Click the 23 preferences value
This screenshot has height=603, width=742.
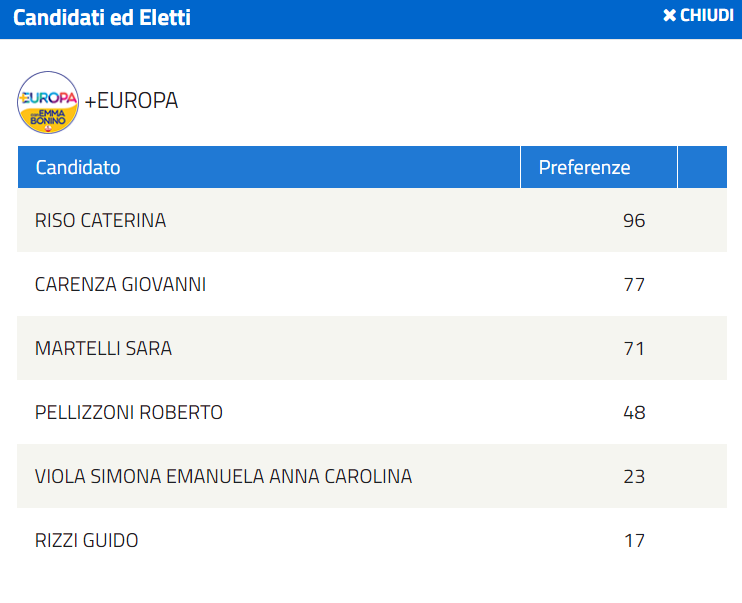click(x=634, y=476)
